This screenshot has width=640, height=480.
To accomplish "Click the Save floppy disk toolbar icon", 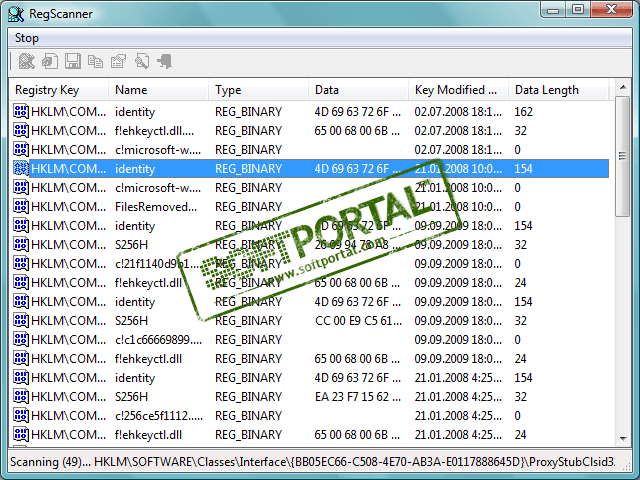I will point(73,62).
